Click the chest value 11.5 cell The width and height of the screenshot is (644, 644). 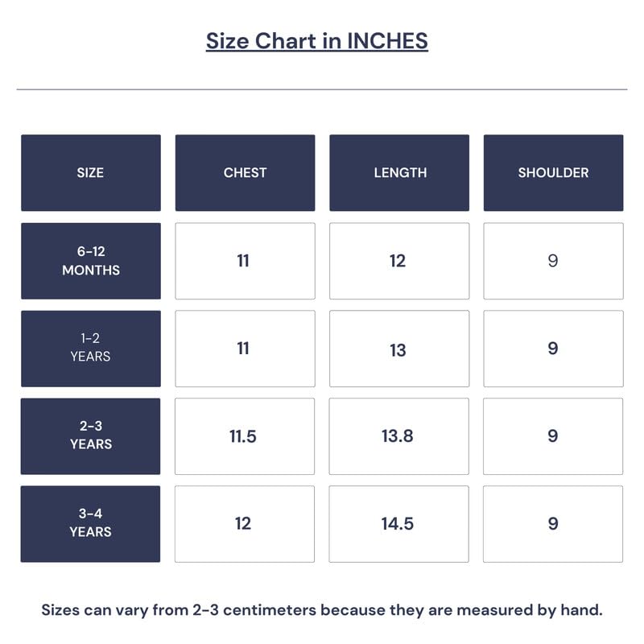(x=245, y=436)
